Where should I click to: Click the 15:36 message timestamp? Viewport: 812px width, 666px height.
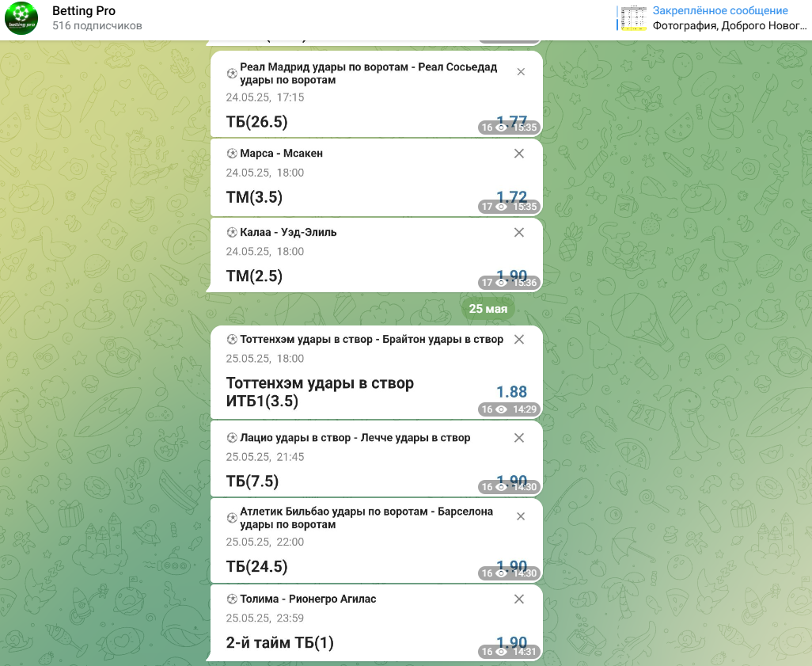coord(525,283)
